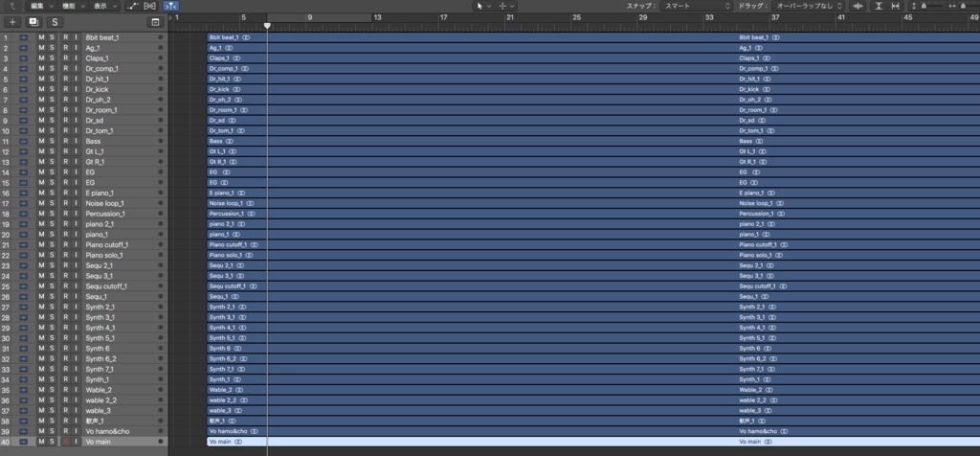Image resolution: width=980 pixels, height=456 pixels.
Task: Toggle the blue catch playhead button
Action: 170,6
